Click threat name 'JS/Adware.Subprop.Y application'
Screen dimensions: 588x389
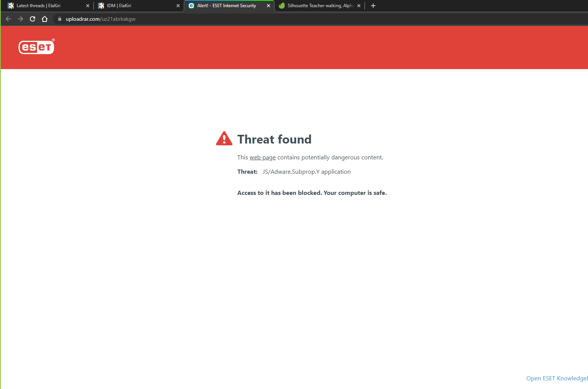pyautogui.click(x=307, y=172)
